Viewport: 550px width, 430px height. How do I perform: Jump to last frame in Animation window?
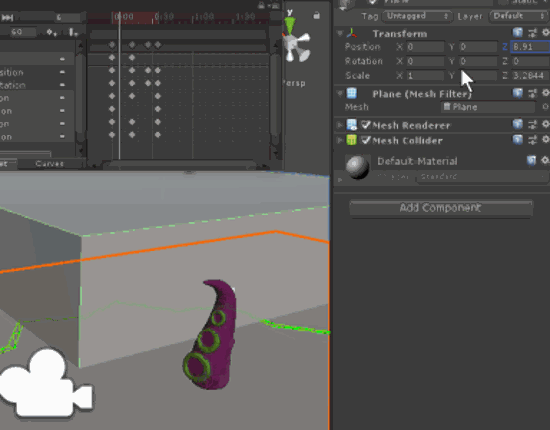point(7,18)
